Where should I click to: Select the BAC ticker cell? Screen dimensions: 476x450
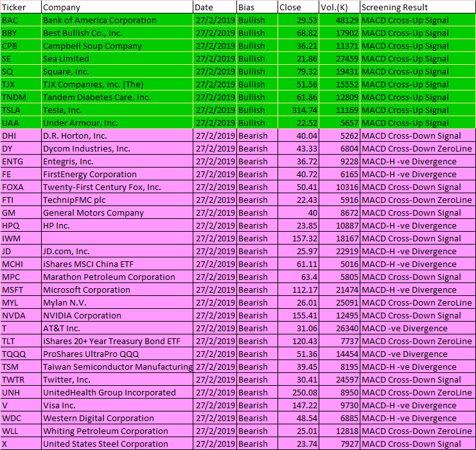tap(21, 20)
